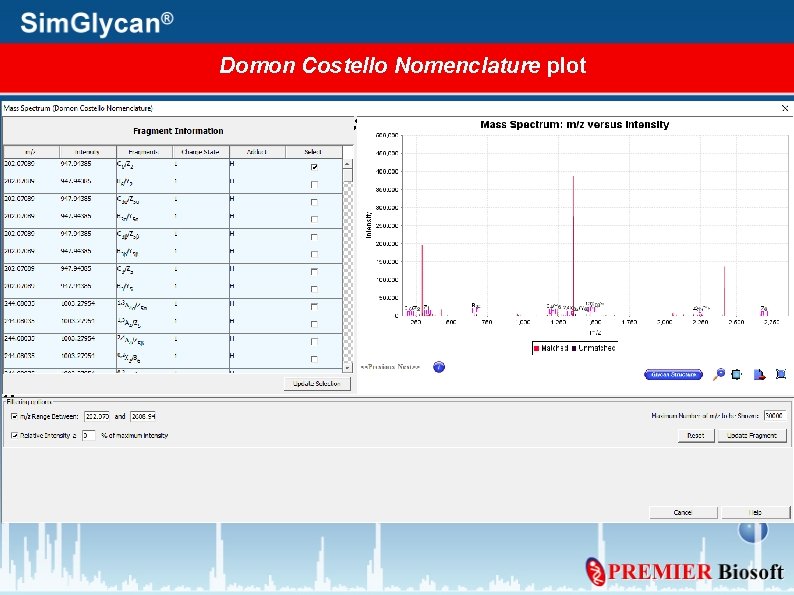Click the fragment table scrollbar up arrow

coord(347,164)
